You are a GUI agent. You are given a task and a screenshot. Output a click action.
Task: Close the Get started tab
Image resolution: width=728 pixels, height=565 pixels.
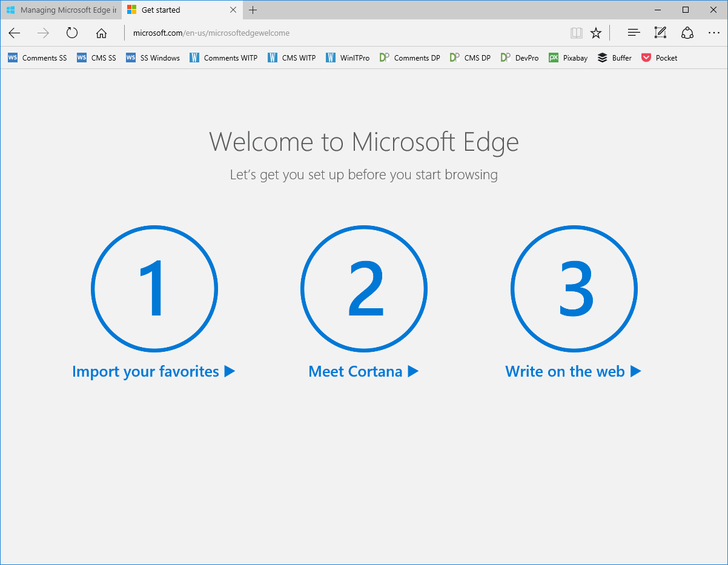pos(233,10)
